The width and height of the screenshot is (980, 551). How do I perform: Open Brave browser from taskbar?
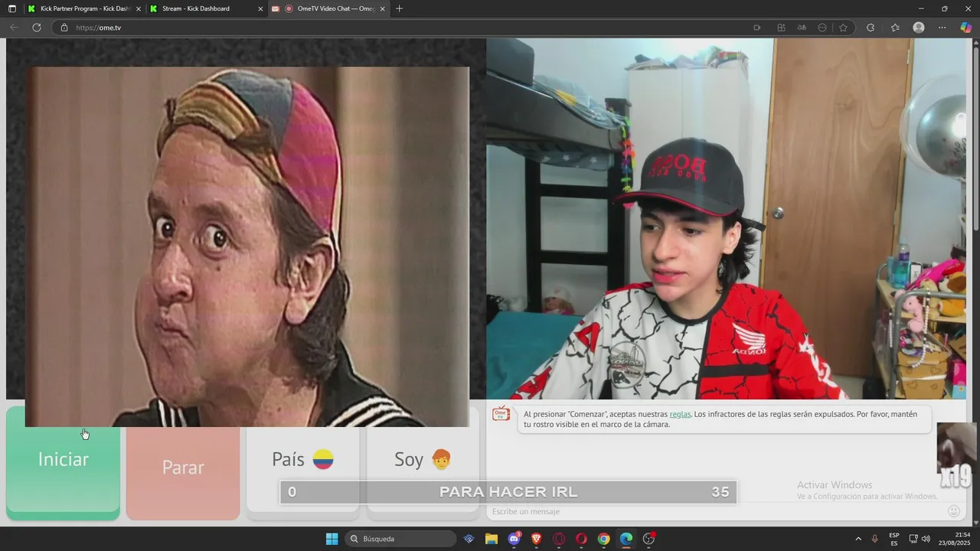coord(537,539)
